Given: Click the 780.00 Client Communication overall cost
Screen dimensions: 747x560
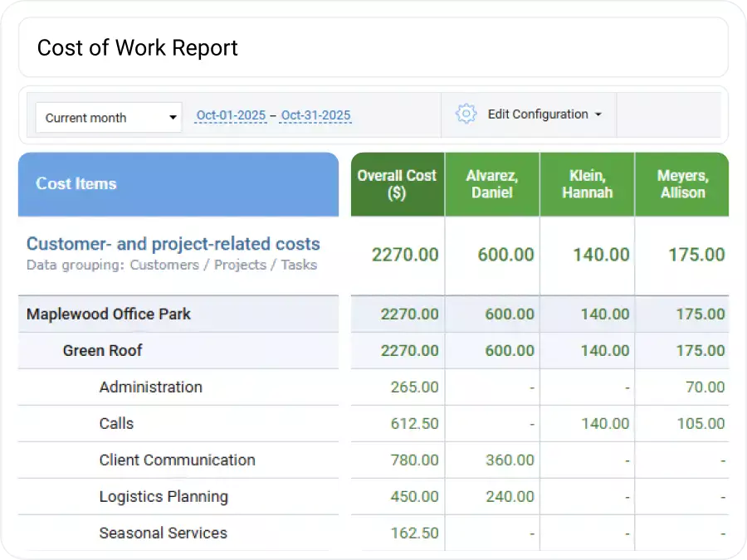Looking at the screenshot, I should tap(415, 460).
